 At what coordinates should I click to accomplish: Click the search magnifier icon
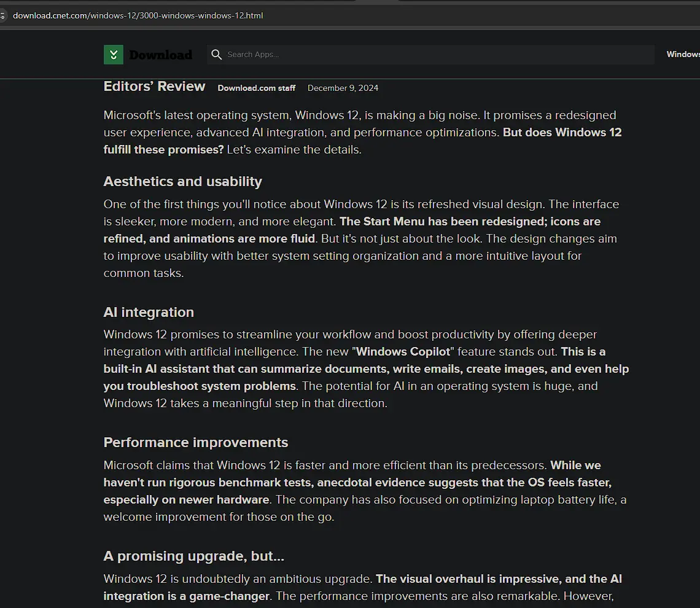click(x=217, y=55)
